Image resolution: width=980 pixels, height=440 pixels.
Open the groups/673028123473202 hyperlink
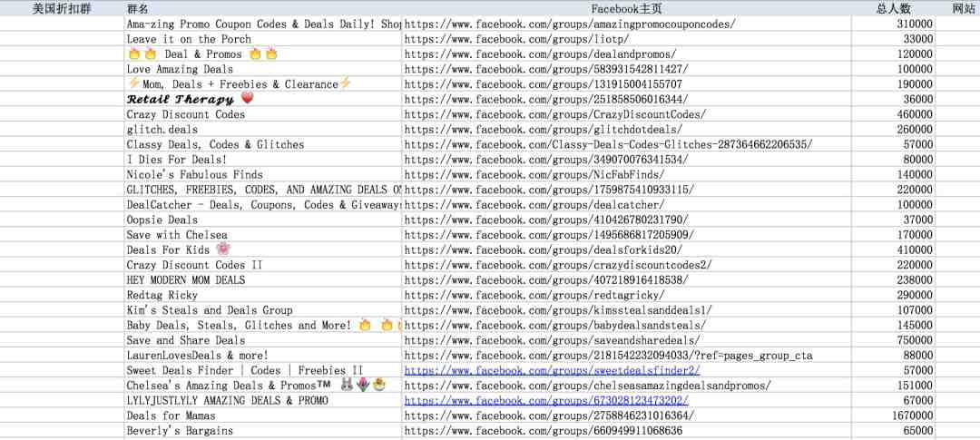coord(546,401)
